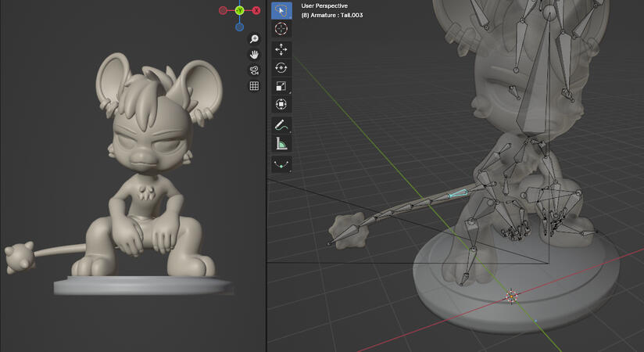This screenshot has height=352, width=644.
Task: Click the hand Pan view button
Action: point(254,55)
